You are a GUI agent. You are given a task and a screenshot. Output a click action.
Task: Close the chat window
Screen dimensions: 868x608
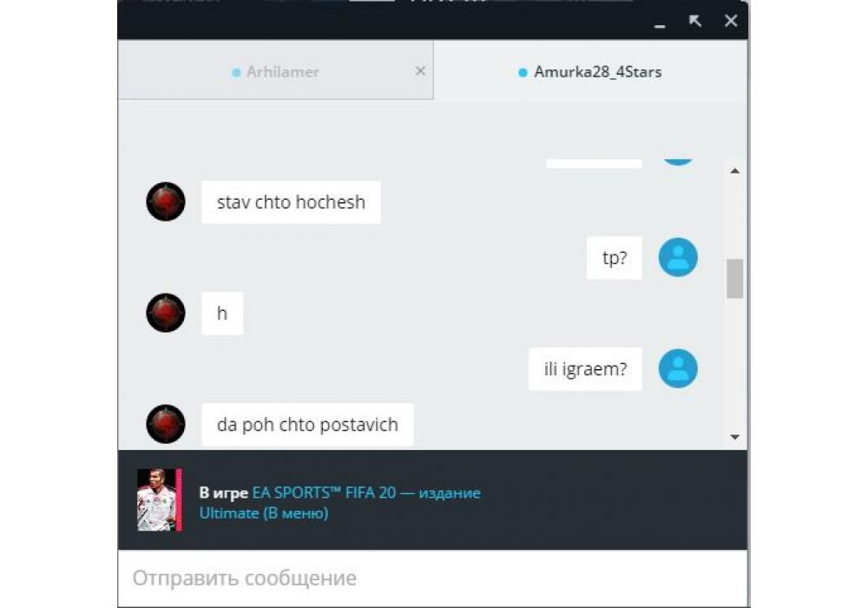tap(731, 21)
